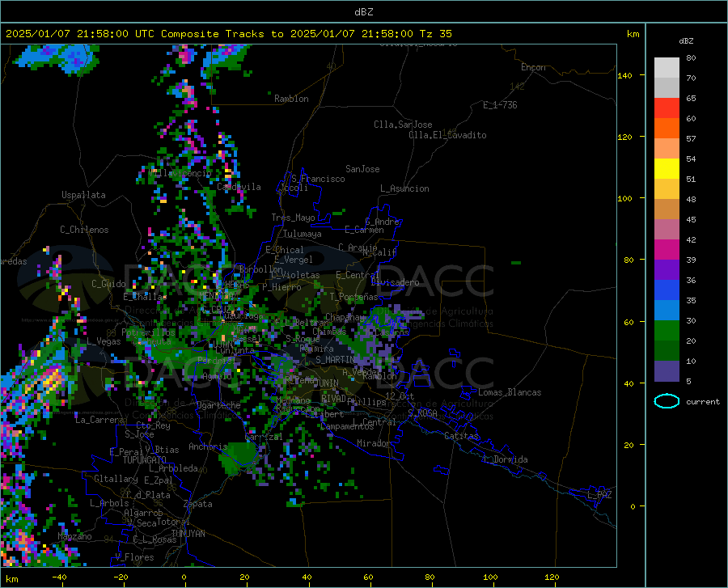
Task: Click the 'current' legend label
Action: tap(702, 401)
